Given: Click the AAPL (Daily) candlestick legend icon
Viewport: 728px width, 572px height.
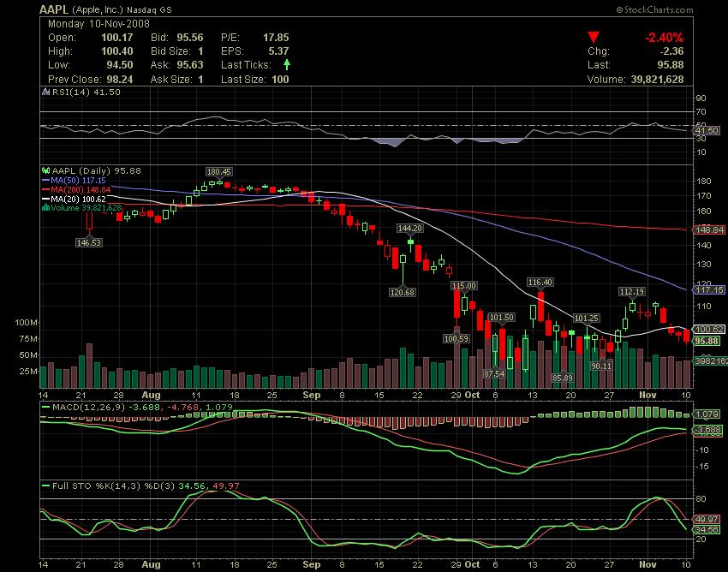Looking at the screenshot, I should (46, 171).
